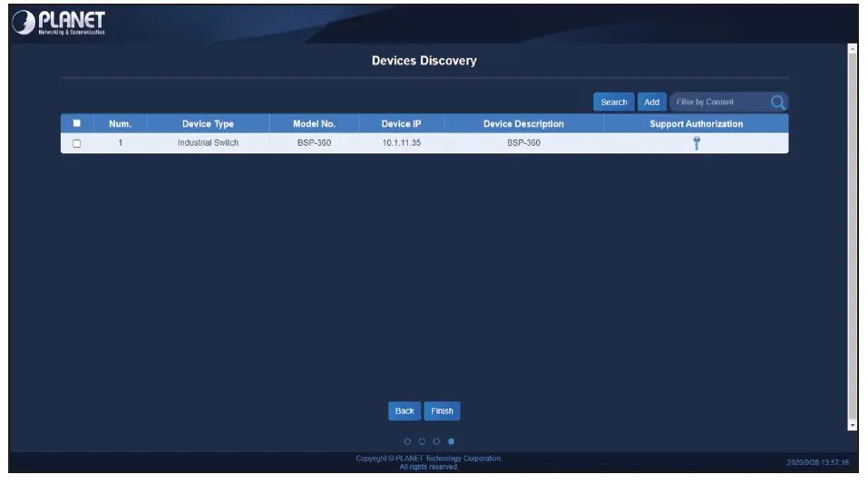Click the vertical scrollbar track

coord(853,237)
